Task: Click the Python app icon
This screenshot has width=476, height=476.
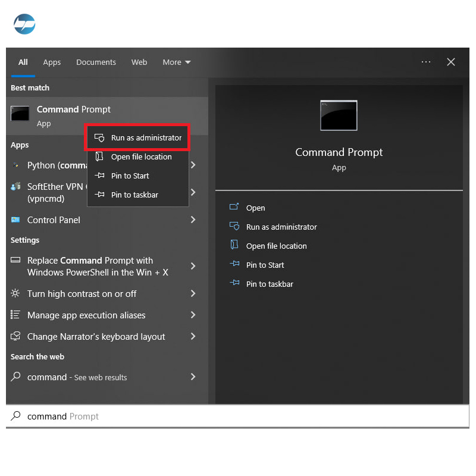Action: coord(16,165)
